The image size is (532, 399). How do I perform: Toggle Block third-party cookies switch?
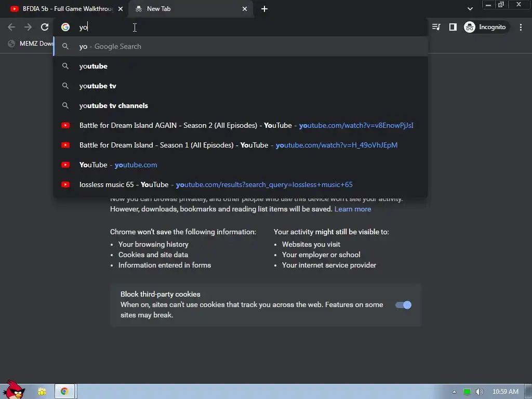coord(403,305)
